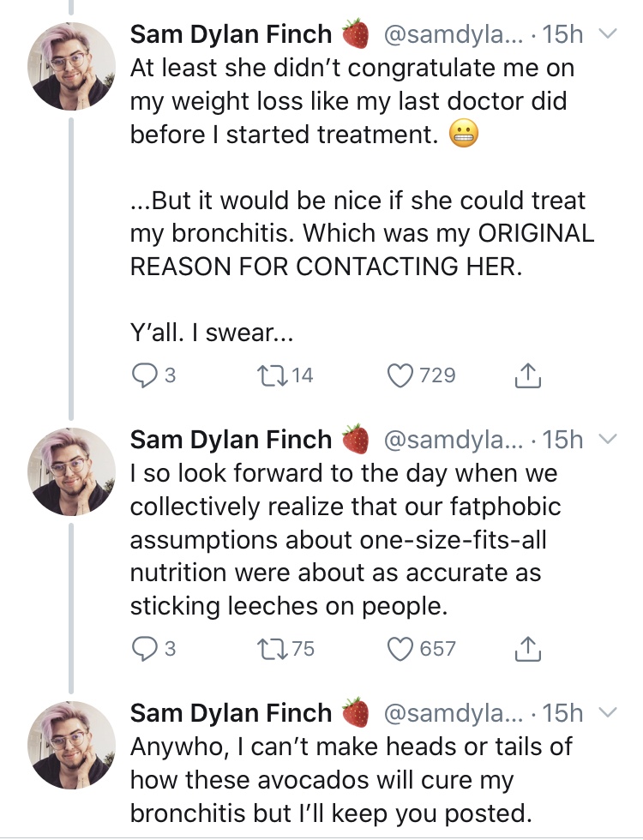Image resolution: width=643 pixels, height=840 pixels.
Task: Like the tweet with 657 likes
Action: pos(401,650)
